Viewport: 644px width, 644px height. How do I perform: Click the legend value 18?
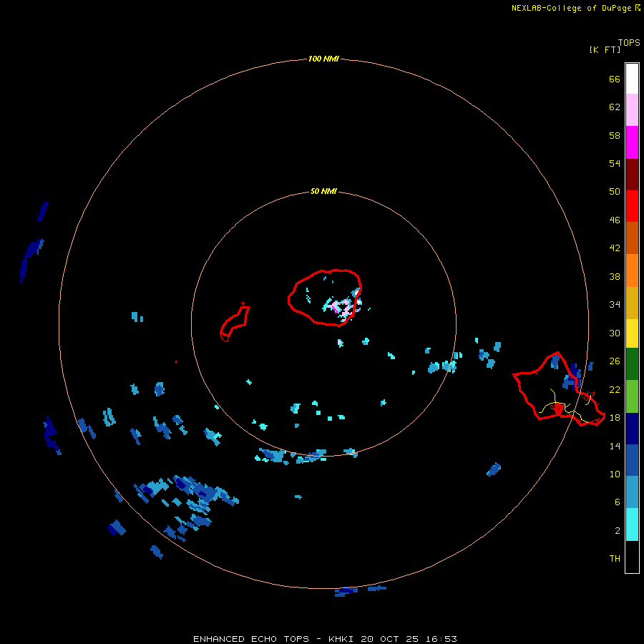(x=615, y=417)
